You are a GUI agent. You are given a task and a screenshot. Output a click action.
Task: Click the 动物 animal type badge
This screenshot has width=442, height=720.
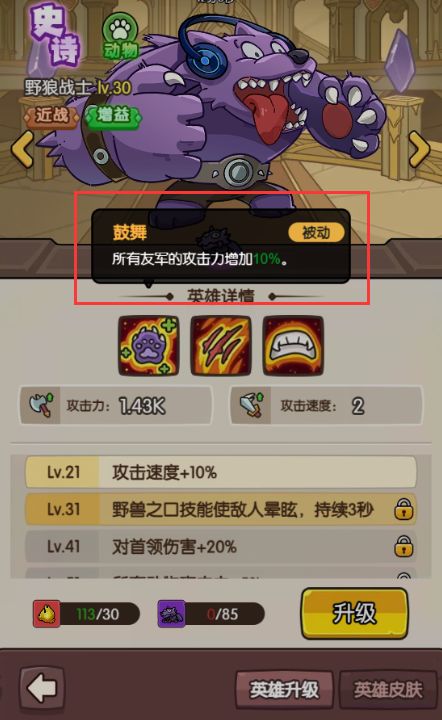(120, 36)
